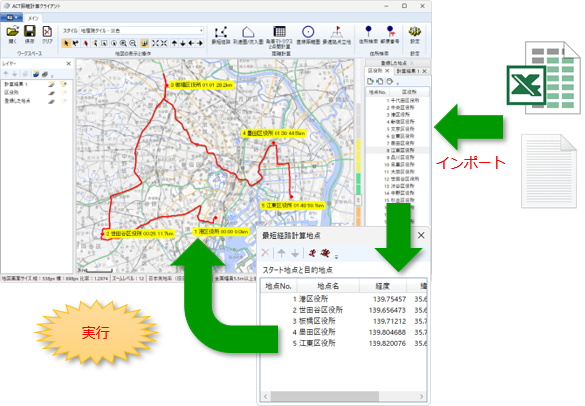Move waypoint up in route points dialog

pyautogui.click(x=282, y=253)
